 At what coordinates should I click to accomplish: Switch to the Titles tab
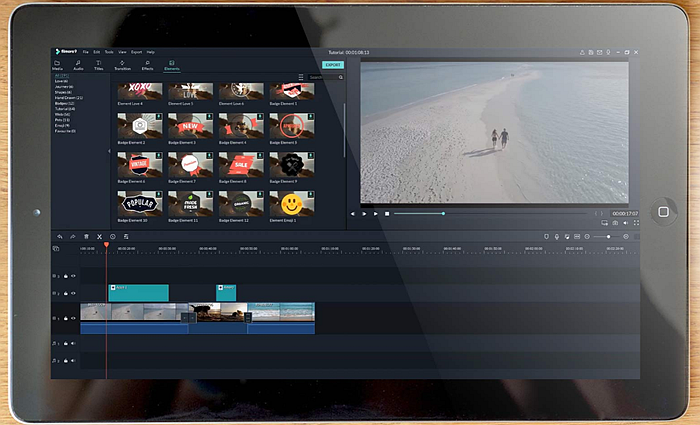99,66
